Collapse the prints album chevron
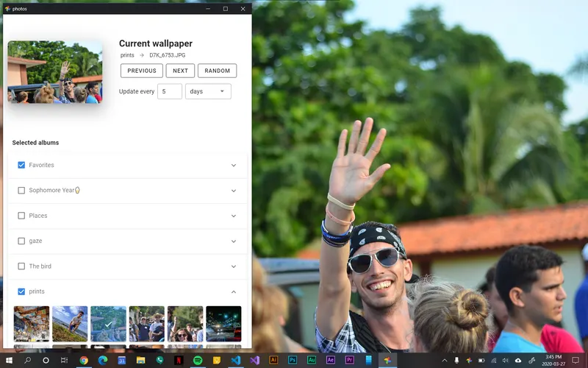Viewport: 588px width, 368px height. [x=234, y=291]
